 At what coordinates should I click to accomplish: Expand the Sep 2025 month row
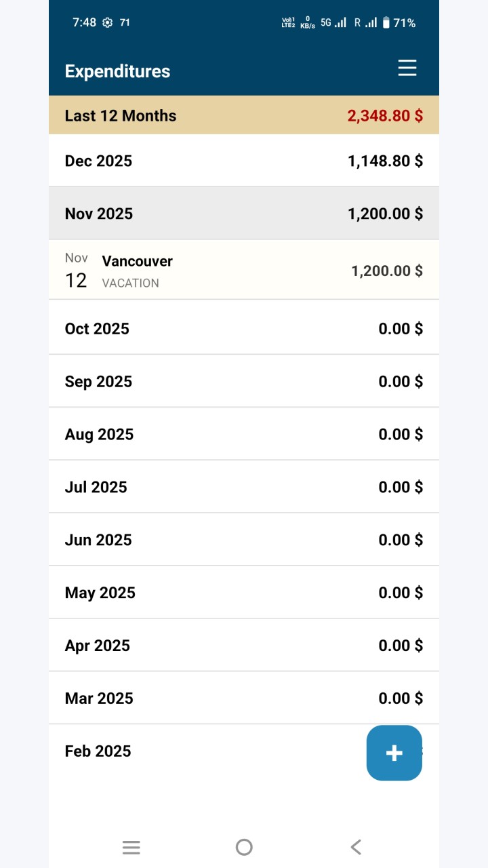click(x=244, y=381)
